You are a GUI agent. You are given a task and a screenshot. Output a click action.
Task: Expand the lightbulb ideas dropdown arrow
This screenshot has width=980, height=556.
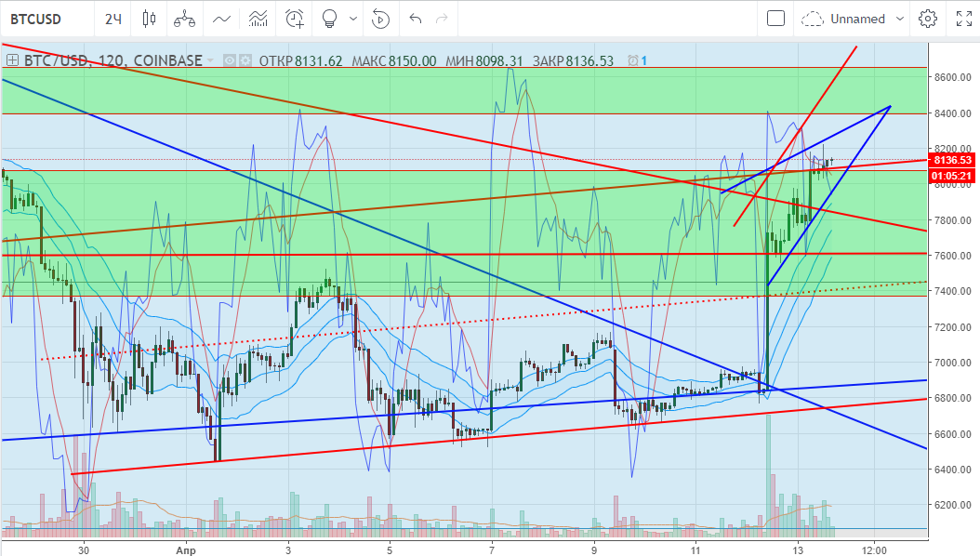(x=352, y=18)
